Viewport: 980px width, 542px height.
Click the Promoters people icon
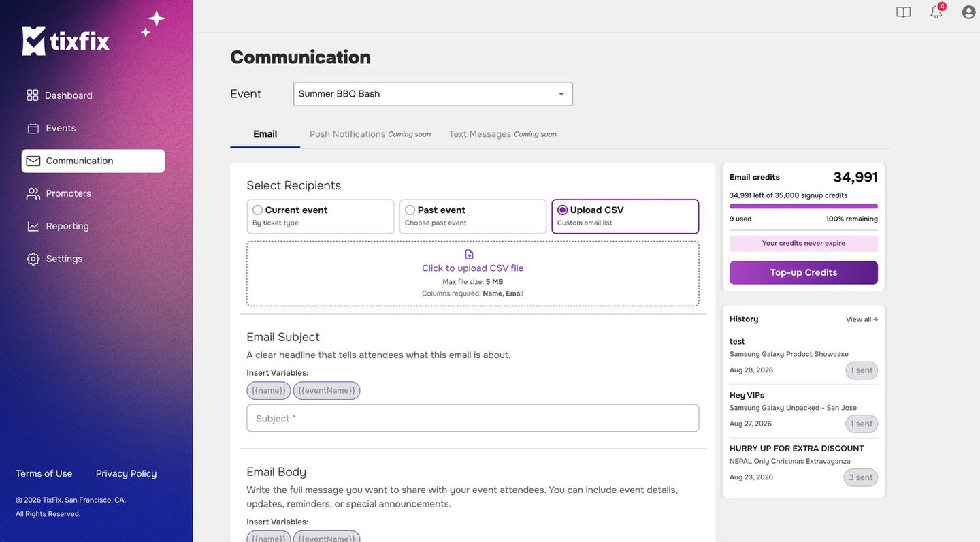tap(33, 193)
